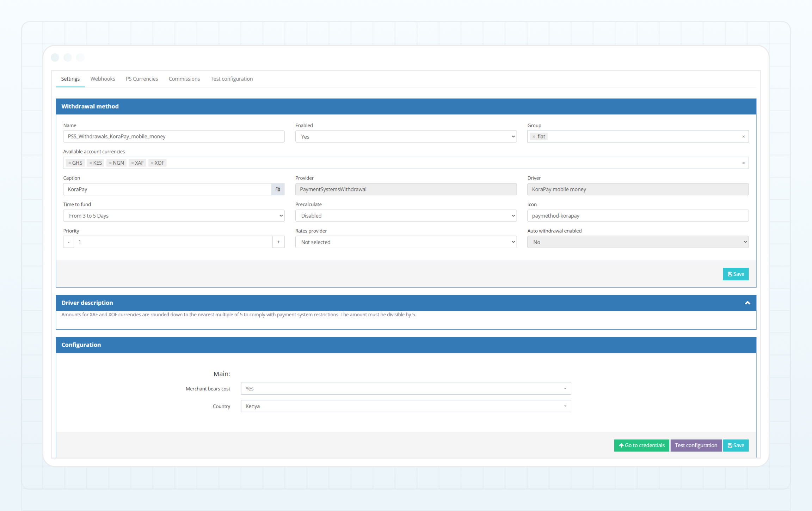Click the Driver field
Screen dimensions: 812x511
[x=638, y=189]
